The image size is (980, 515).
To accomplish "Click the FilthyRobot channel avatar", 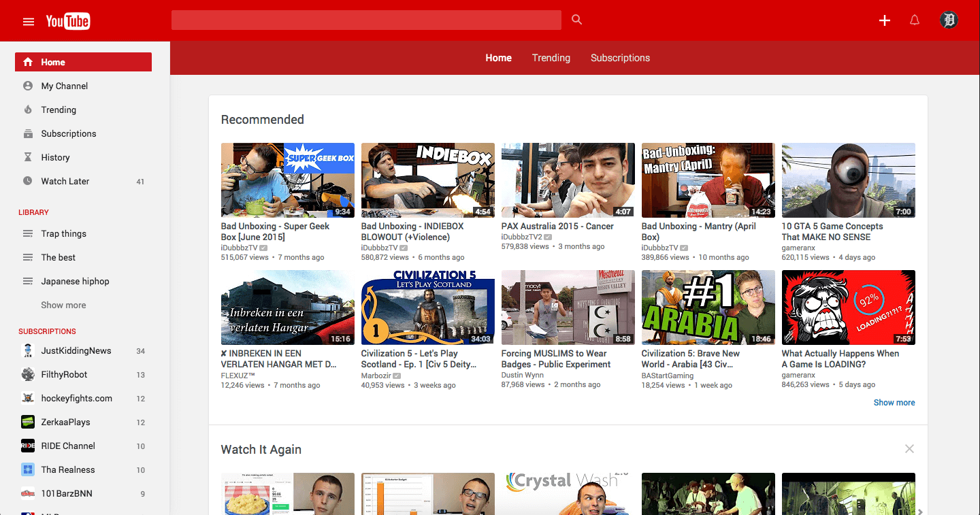I will click(x=28, y=374).
